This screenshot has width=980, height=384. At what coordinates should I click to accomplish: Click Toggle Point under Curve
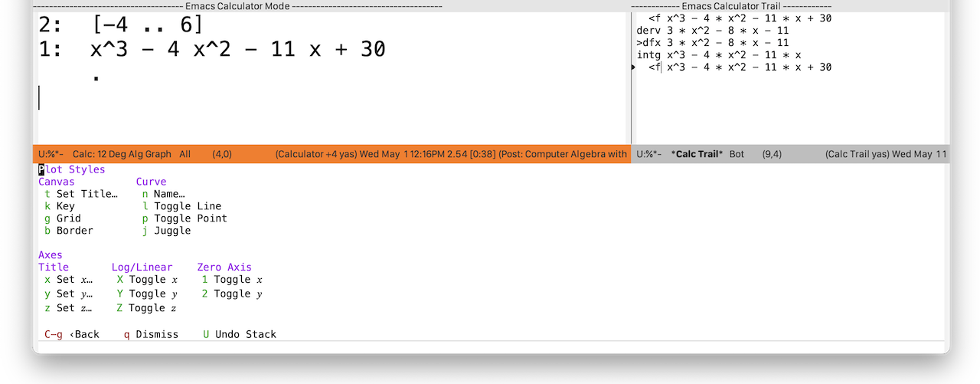click(185, 218)
